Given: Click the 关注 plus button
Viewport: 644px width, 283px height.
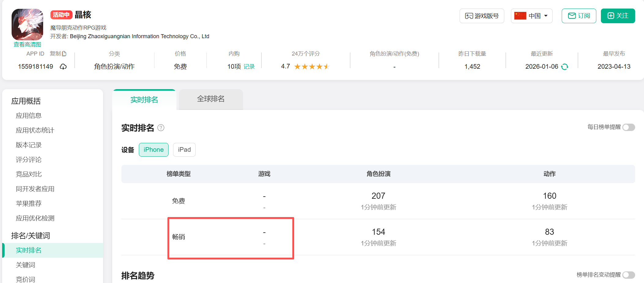Looking at the screenshot, I should click(618, 16).
